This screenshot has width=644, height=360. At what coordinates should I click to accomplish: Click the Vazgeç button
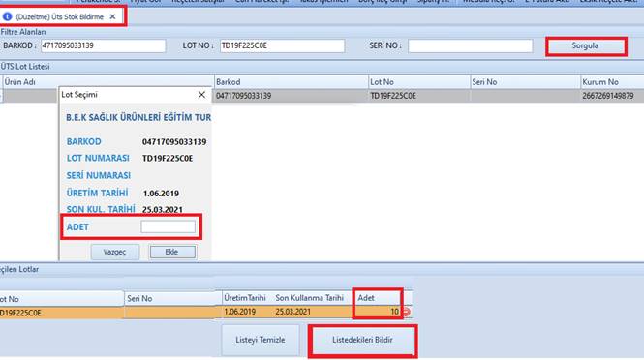pyautogui.click(x=115, y=252)
